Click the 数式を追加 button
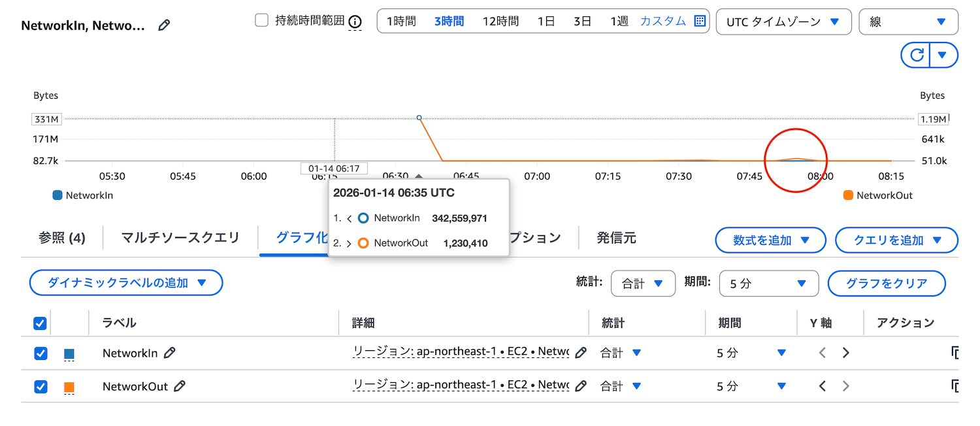 pyautogui.click(x=770, y=240)
